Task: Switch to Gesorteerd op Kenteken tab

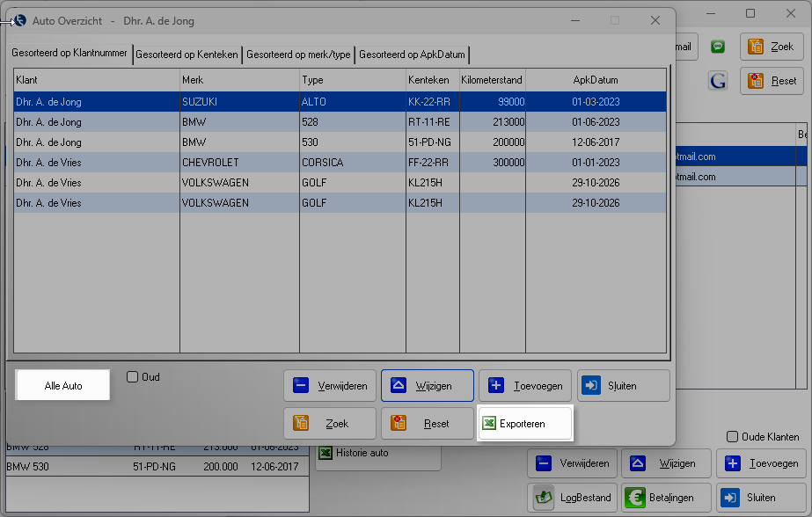Action: click(x=187, y=55)
